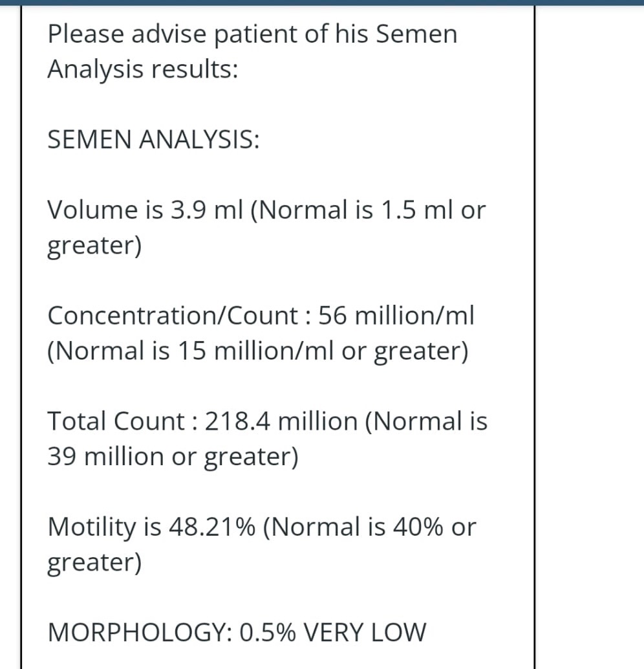Click the word 'Motility'
The image size is (644, 669).
click(92, 527)
